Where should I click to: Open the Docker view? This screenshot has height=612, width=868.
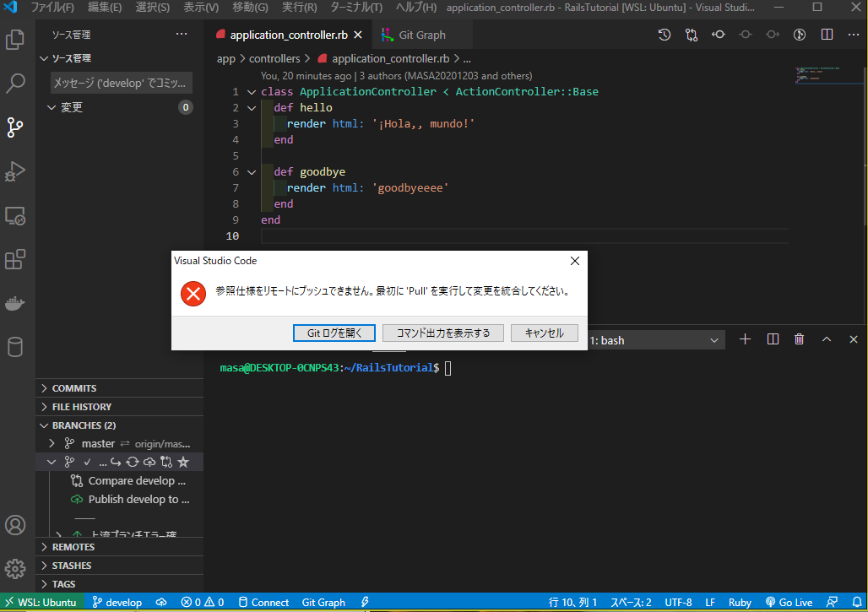pos(15,303)
